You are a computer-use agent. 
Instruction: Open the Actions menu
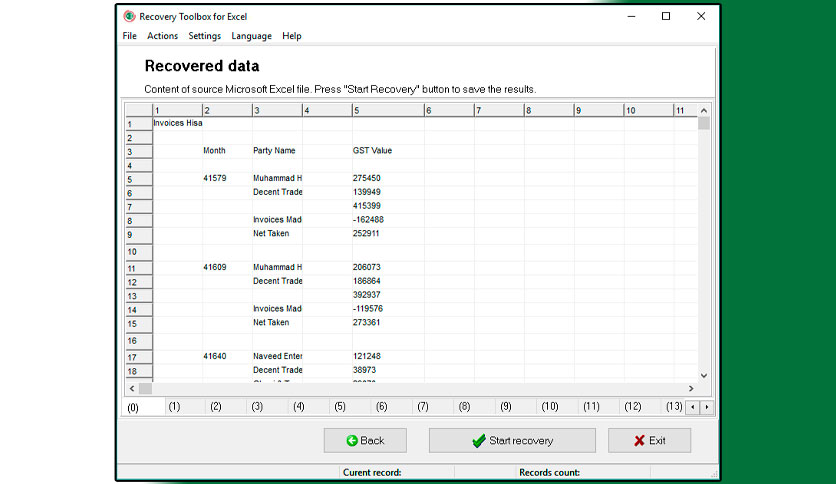click(163, 36)
